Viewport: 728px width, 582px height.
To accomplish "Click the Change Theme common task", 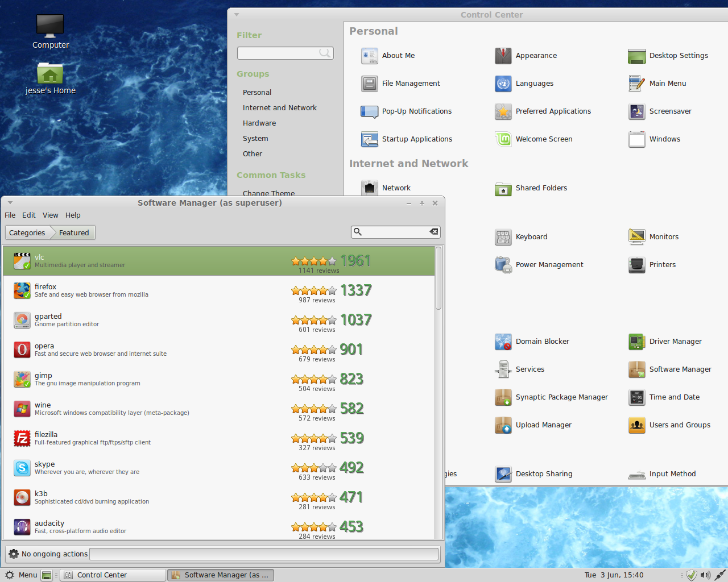I will (x=269, y=193).
